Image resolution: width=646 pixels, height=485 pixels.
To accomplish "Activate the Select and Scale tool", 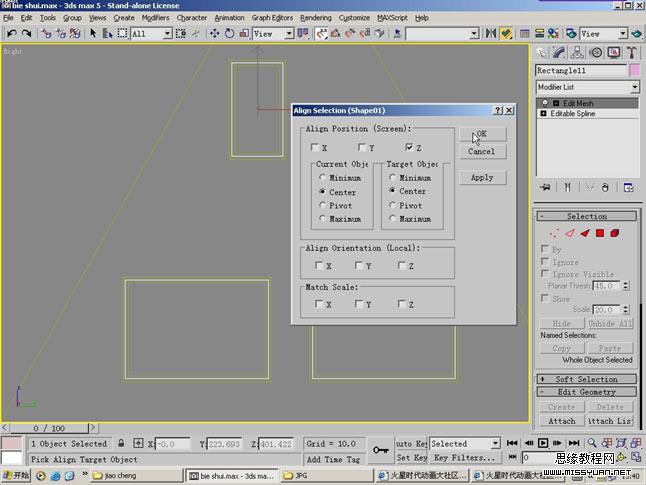I will [244, 33].
